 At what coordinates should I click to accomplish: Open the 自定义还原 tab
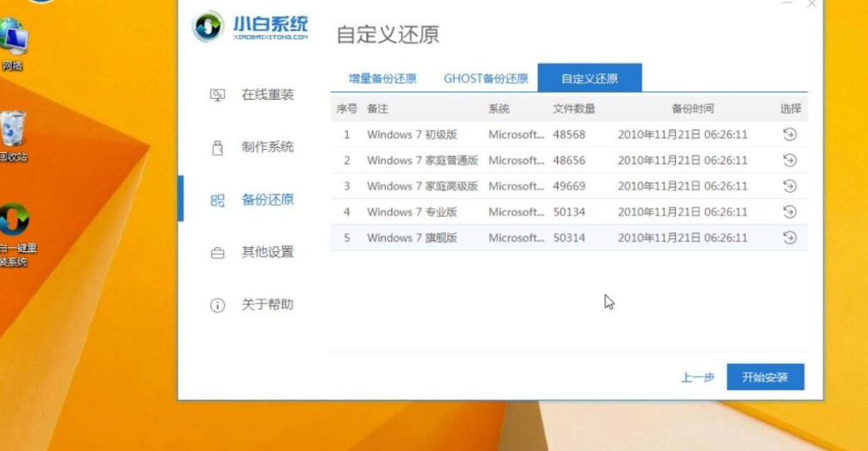(589, 78)
